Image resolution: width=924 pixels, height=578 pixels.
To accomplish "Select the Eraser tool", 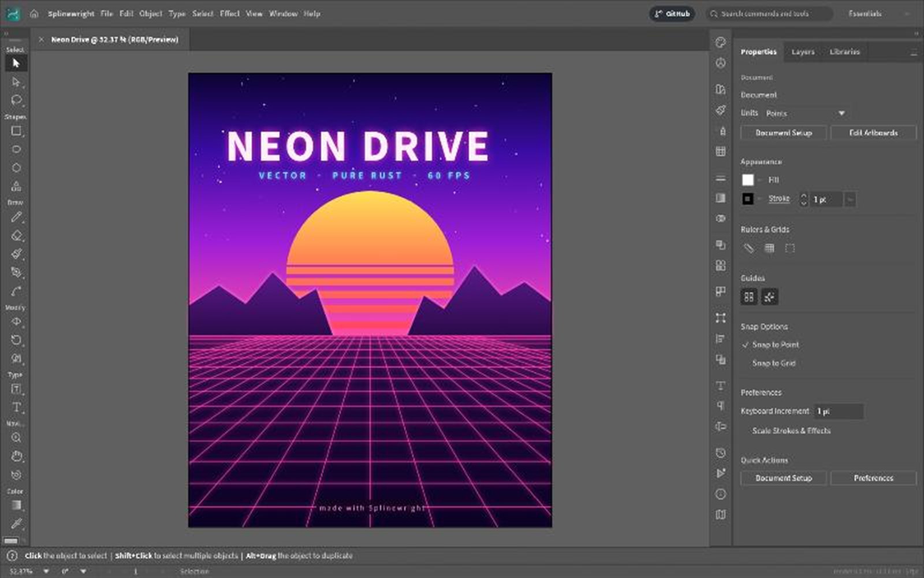I will 16,236.
